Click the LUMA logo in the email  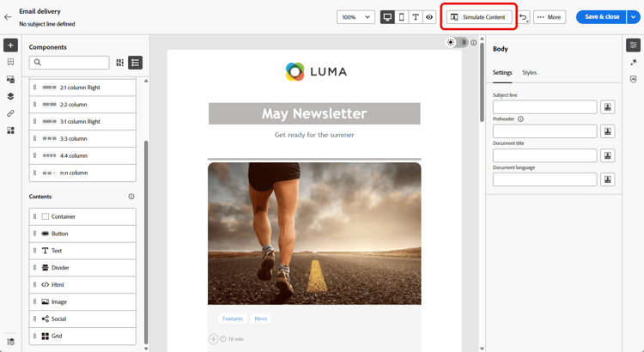pos(316,72)
